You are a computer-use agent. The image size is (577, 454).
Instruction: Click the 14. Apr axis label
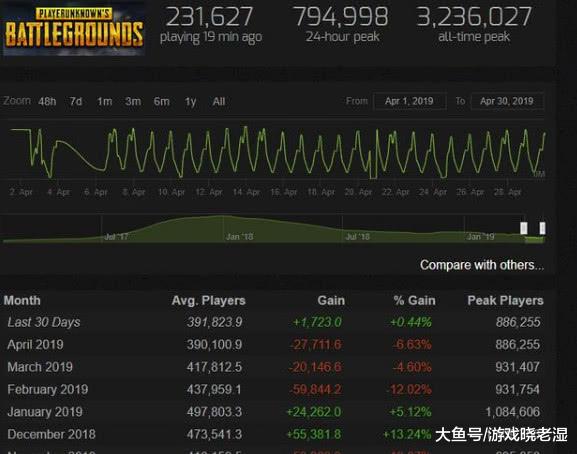[246, 192]
